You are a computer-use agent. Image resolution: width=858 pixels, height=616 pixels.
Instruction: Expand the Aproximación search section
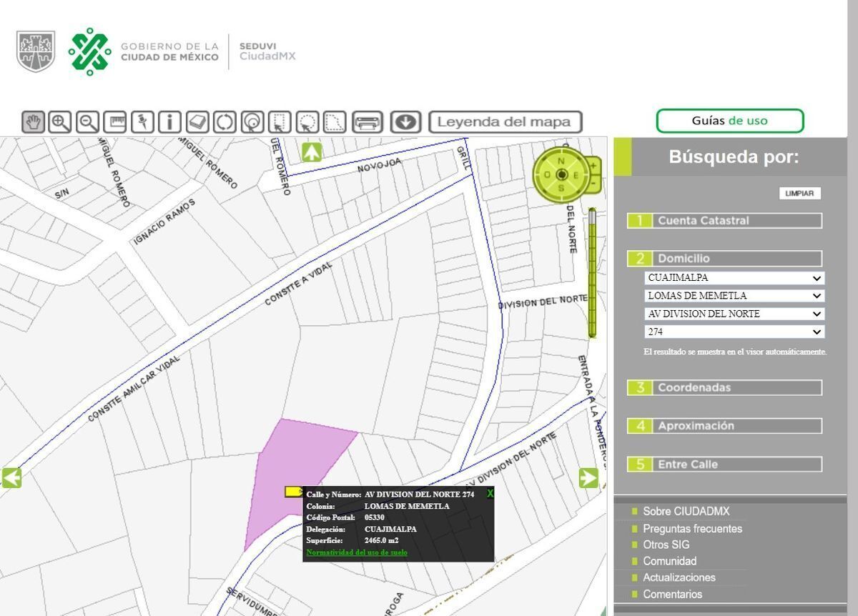(724, 426)
